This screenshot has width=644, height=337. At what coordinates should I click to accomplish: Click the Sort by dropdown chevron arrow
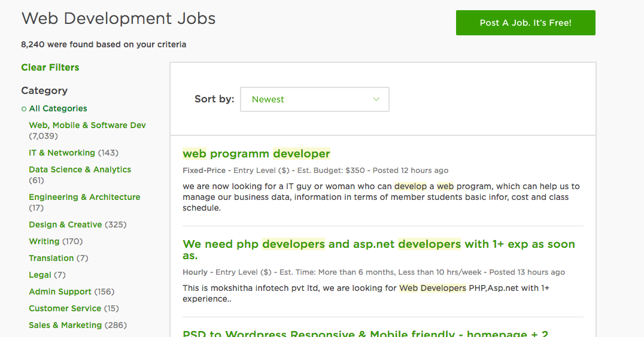click(x=376, y=99)
